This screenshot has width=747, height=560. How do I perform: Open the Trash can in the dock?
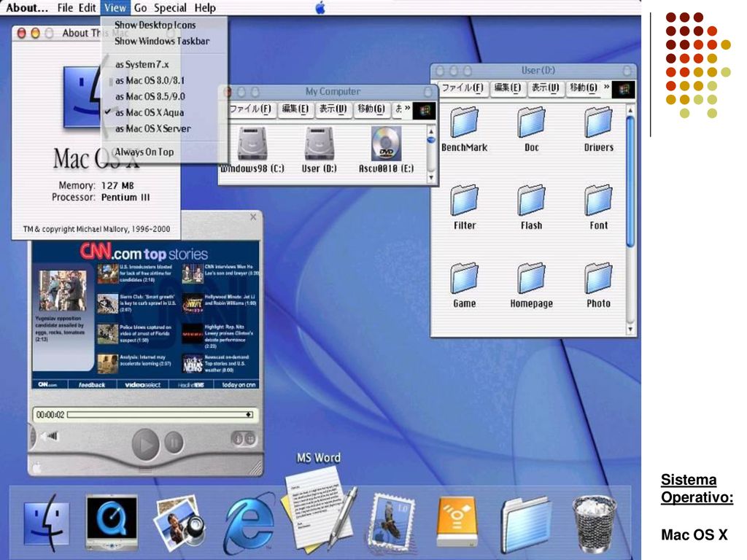click(594, 524)
